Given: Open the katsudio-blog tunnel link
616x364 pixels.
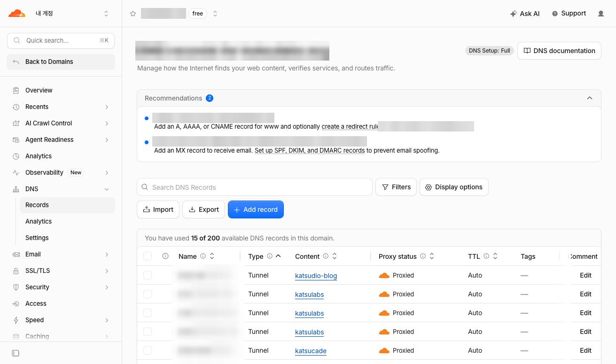Looking at the screenshot, I should point(316,276).
